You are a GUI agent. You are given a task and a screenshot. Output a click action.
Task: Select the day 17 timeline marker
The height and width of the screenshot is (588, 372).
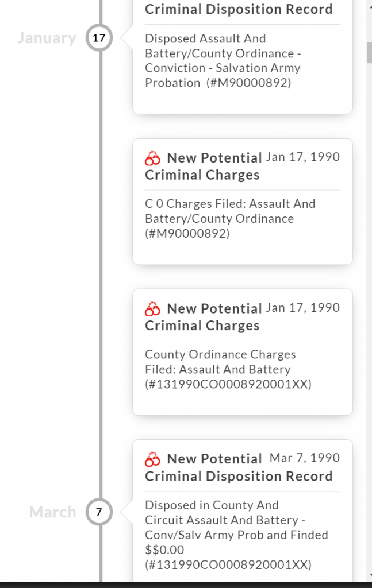(x=99, y=38)
